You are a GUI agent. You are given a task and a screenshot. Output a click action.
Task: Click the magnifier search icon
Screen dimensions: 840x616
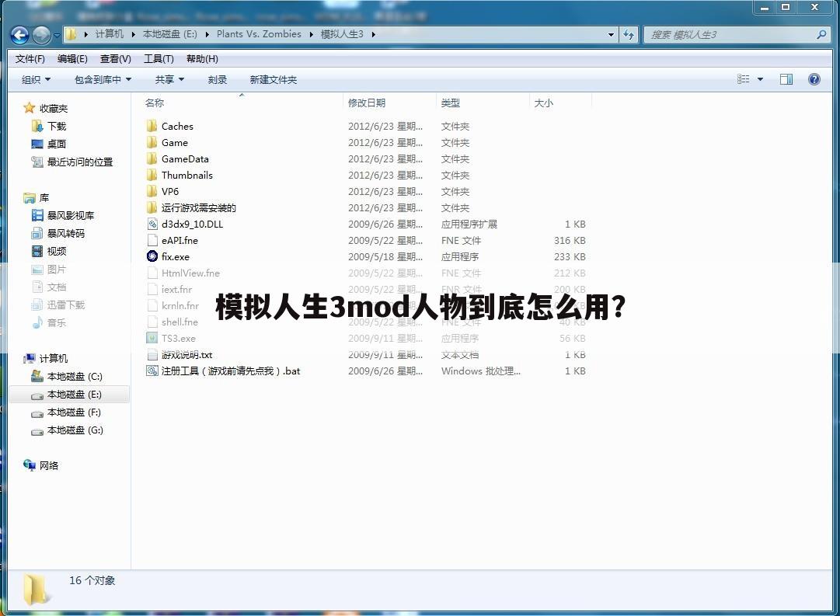point(822,35)
